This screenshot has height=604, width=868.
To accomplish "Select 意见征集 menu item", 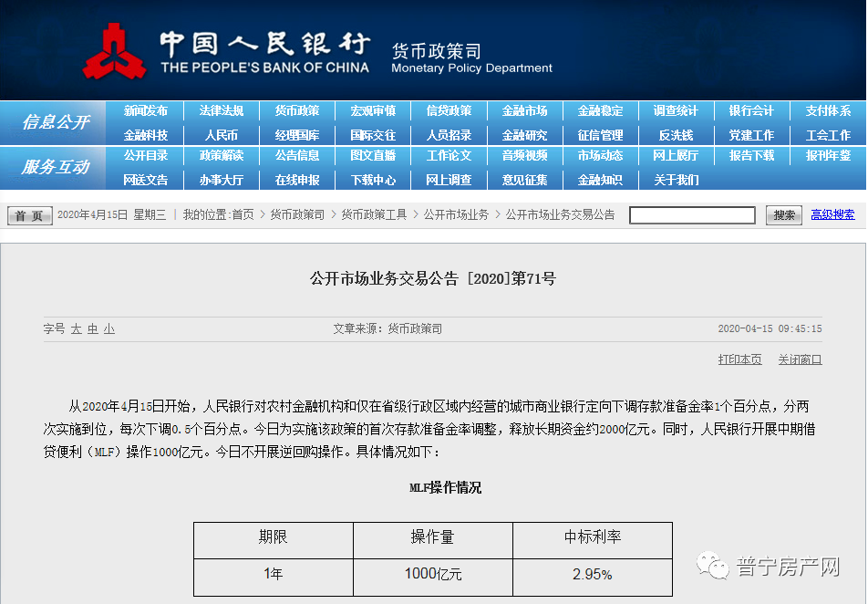I will (x=525, y=180).
